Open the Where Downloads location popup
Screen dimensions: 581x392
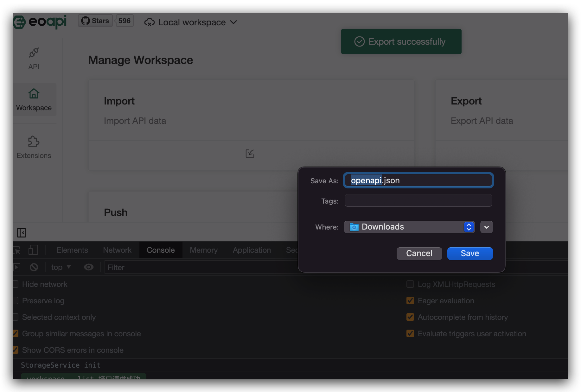tap(409, 227)
